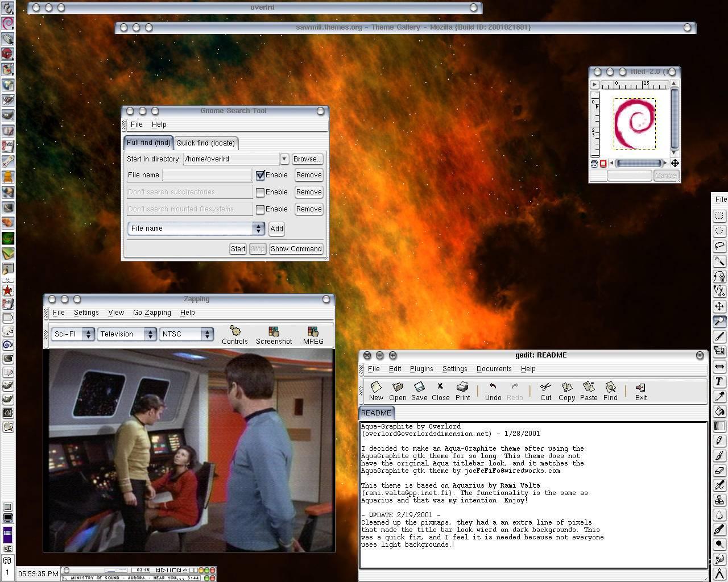The image size is (728, 582).
Task: Select the GIMP Magic Wand tool
Action: pyautogui.click(x=719, y=261)
